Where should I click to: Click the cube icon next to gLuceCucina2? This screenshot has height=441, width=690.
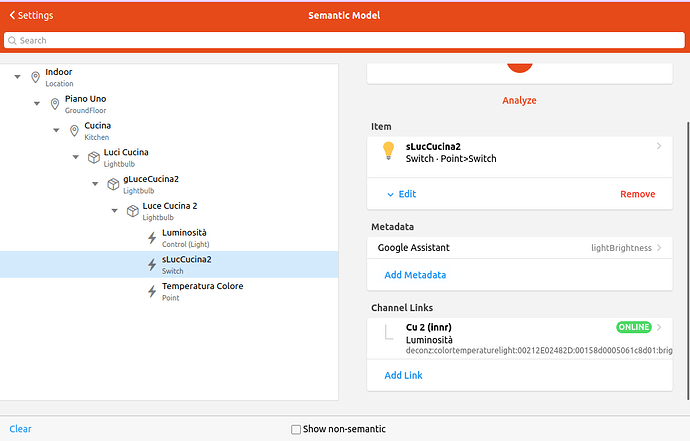[x=113, y=185]
